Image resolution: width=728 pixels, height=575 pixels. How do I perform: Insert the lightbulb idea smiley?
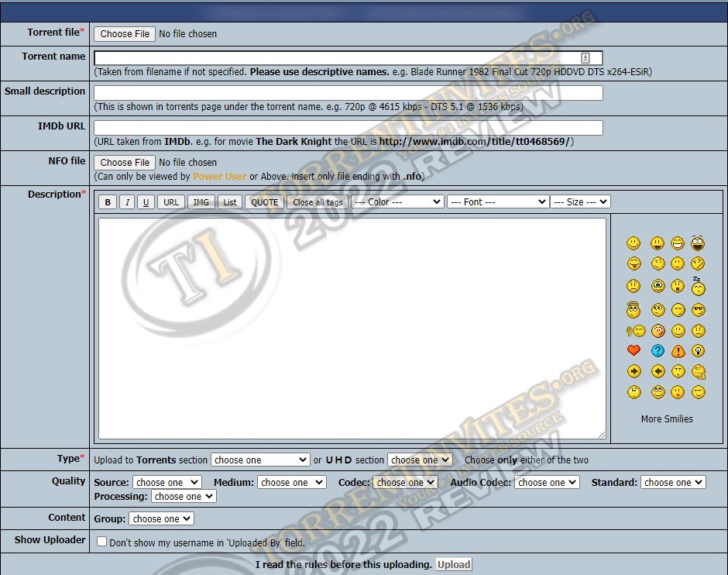click(698, 351)
